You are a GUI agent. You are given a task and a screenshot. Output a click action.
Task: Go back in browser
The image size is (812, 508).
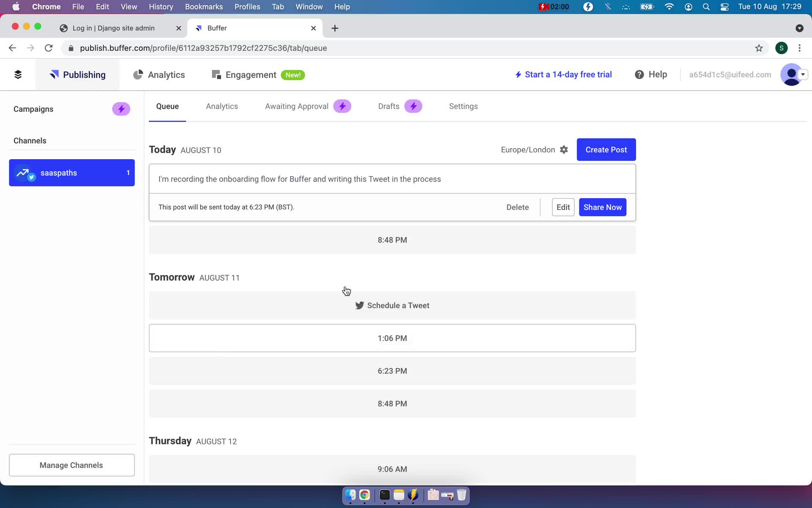(12, 48)
